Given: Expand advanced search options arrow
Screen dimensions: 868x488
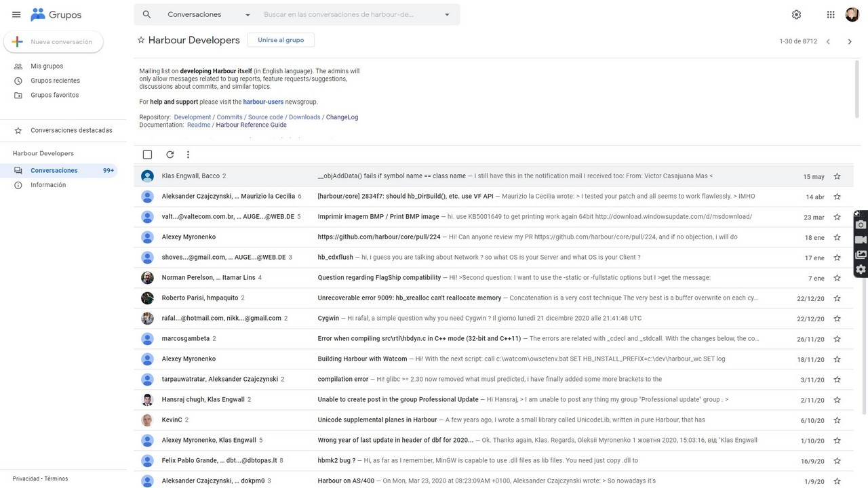Looking at the screenshot, I should pyautogui.click(x=447, y=14).
